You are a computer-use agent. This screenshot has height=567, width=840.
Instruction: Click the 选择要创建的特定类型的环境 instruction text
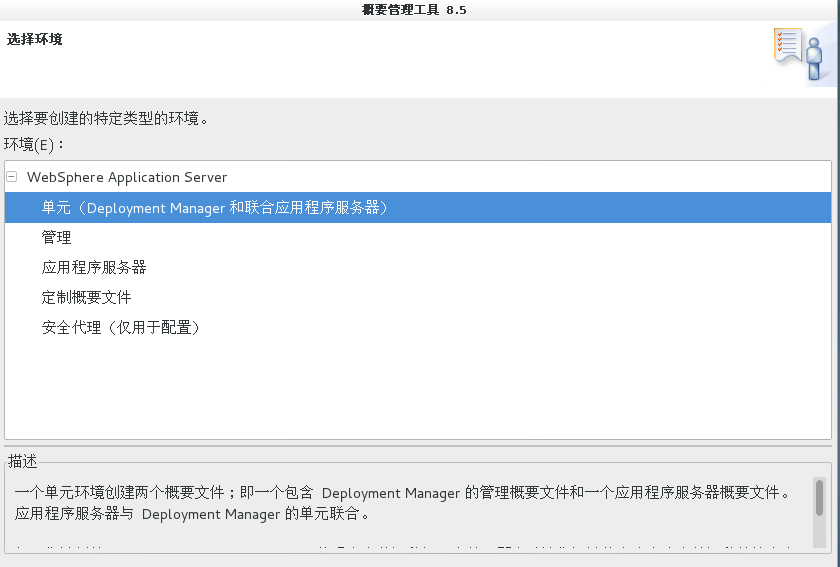point(106,118)
